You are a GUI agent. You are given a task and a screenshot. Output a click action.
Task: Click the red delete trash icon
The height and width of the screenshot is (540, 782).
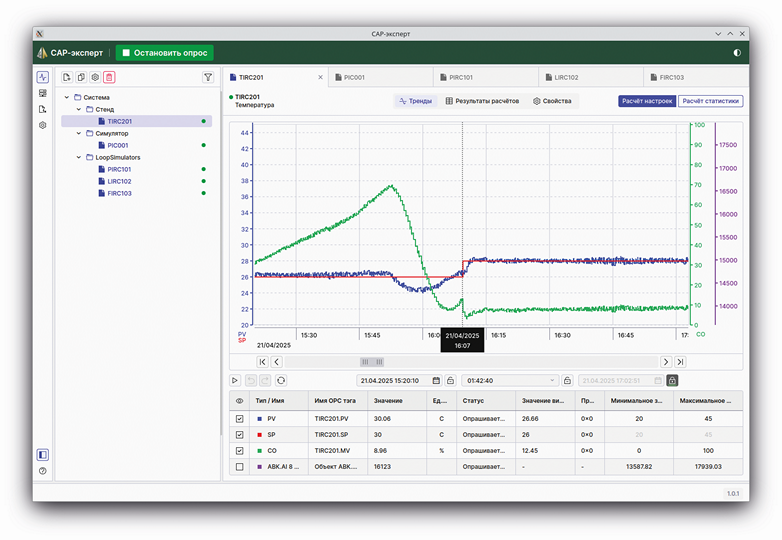(109, 77)
